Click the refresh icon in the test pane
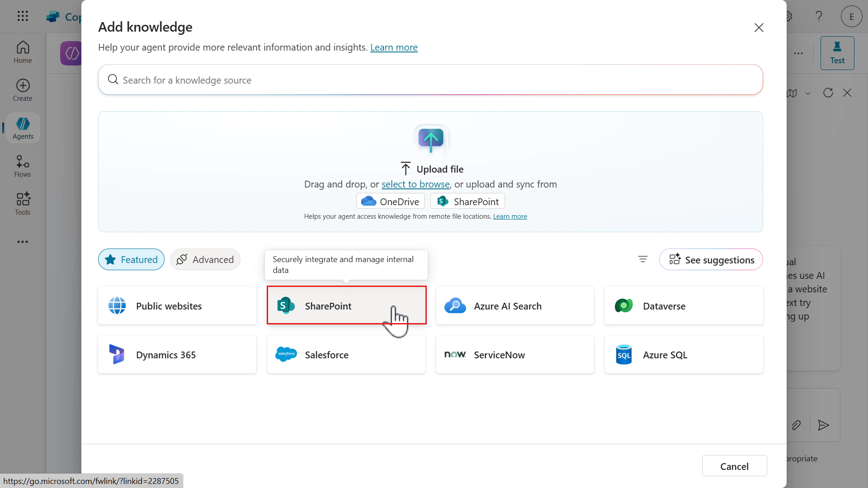Image resolution: width=868 pixels, height=488 pixels. (828, 93)
